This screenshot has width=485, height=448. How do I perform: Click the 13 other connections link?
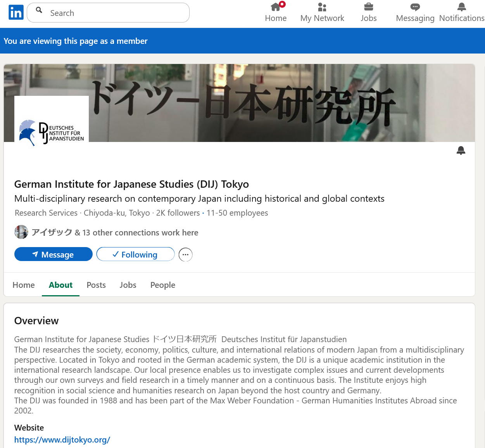140,233
